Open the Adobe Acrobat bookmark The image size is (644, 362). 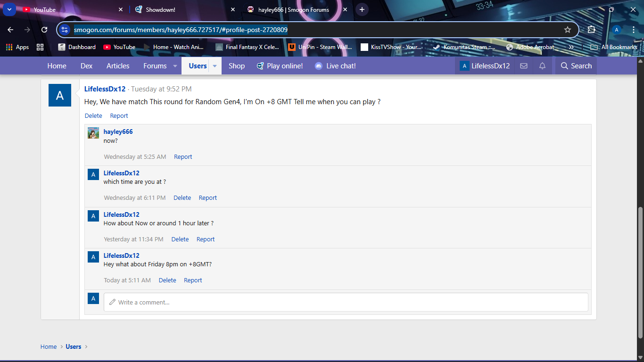click(530, 47)
